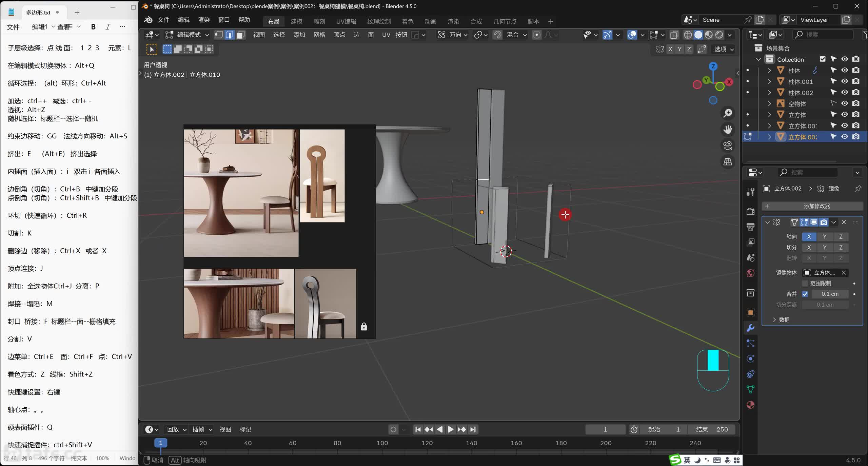Image resolution: width=868 pixels, height=466 pixels.
Task: Toggle the 合并 (merge) checkbox
Action: pos(805,294)
